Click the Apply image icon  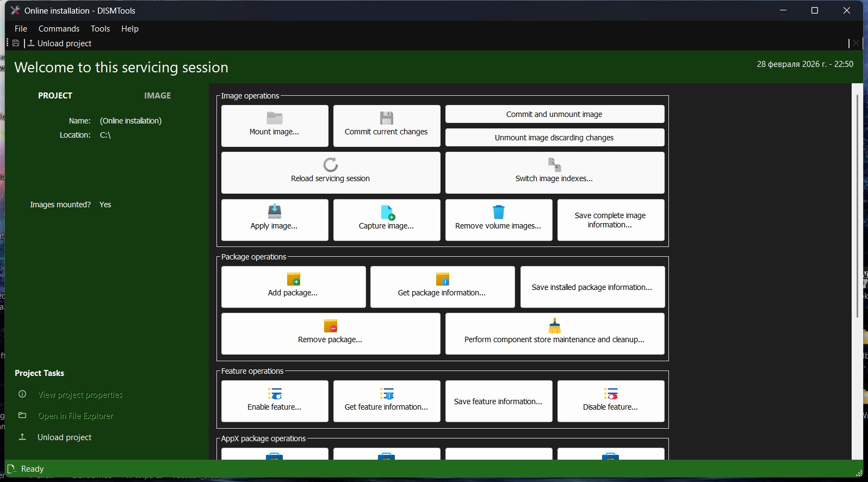click(275, 212)
